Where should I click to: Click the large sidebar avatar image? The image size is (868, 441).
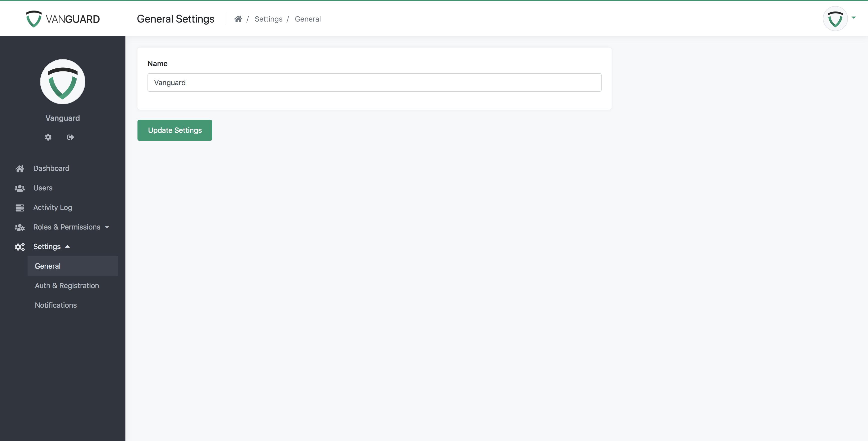[63, 82]
